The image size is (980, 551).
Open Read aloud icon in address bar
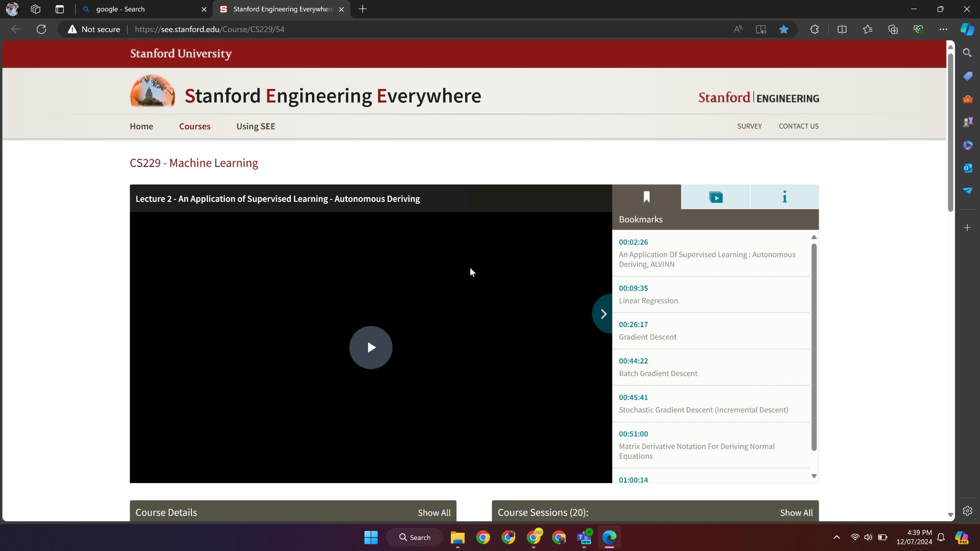(x=738, y=29)
